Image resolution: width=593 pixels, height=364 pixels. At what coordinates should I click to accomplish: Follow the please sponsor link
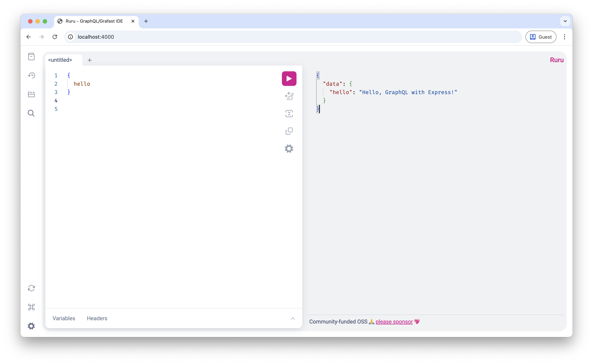[x=394, y=322]
